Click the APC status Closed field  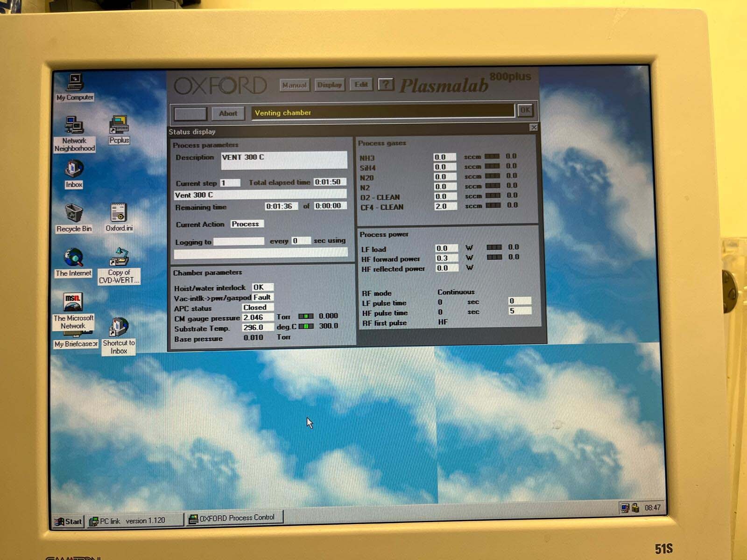257,308
